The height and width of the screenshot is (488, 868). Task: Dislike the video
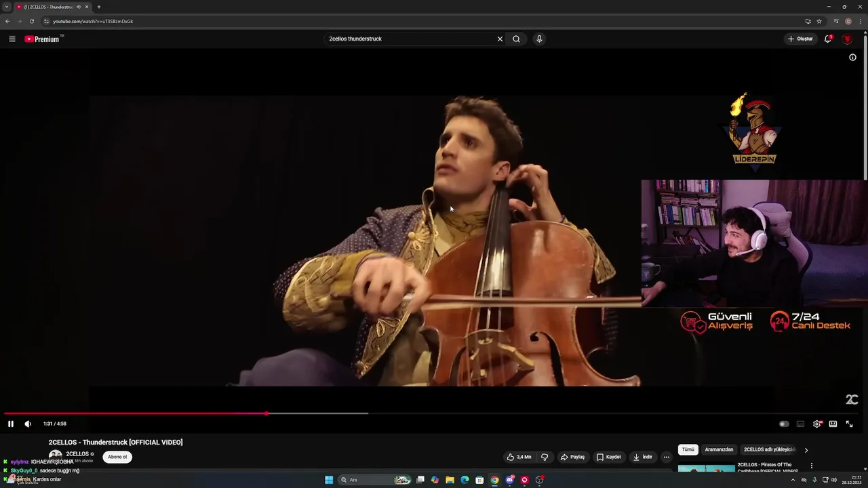coord(544,457)
